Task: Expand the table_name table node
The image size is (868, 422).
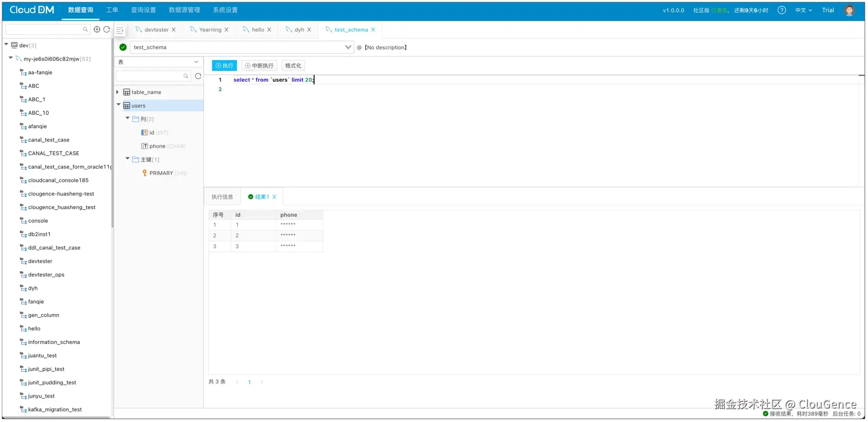Action: pos(118,92)
